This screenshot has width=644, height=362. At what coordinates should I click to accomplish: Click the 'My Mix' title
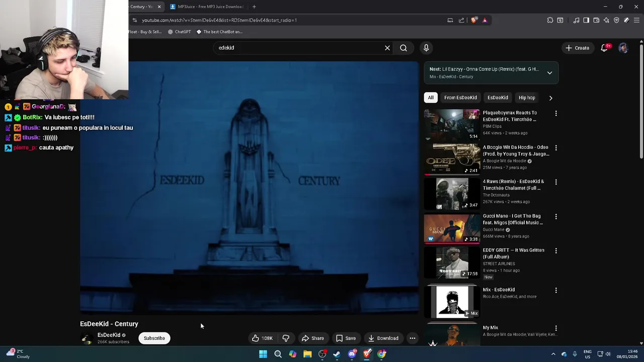point(491,328)
